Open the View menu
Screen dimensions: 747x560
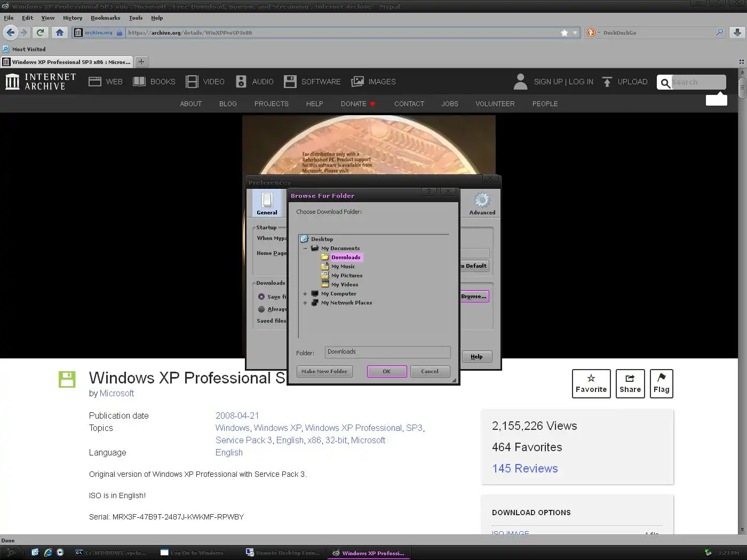click(x=48, y=18)
